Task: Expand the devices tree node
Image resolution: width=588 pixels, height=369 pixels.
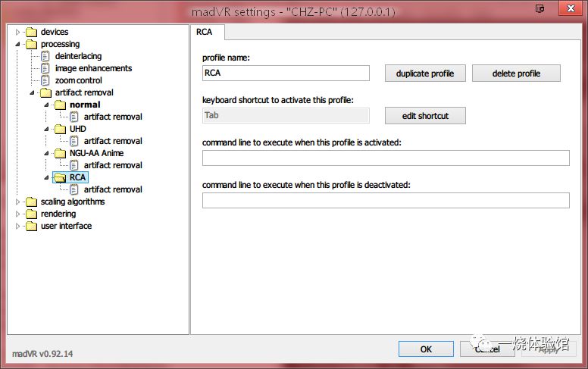Action: point(17,33)
